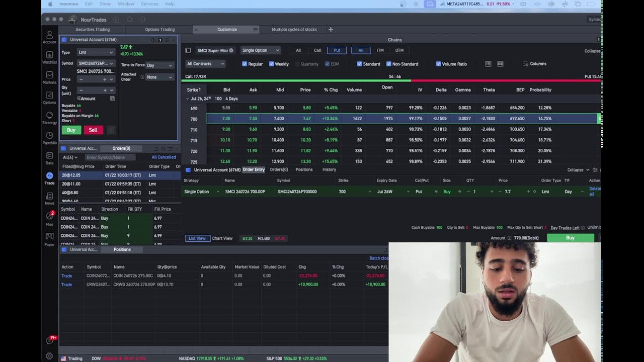Open the Columns settings

tap(535, 64)
